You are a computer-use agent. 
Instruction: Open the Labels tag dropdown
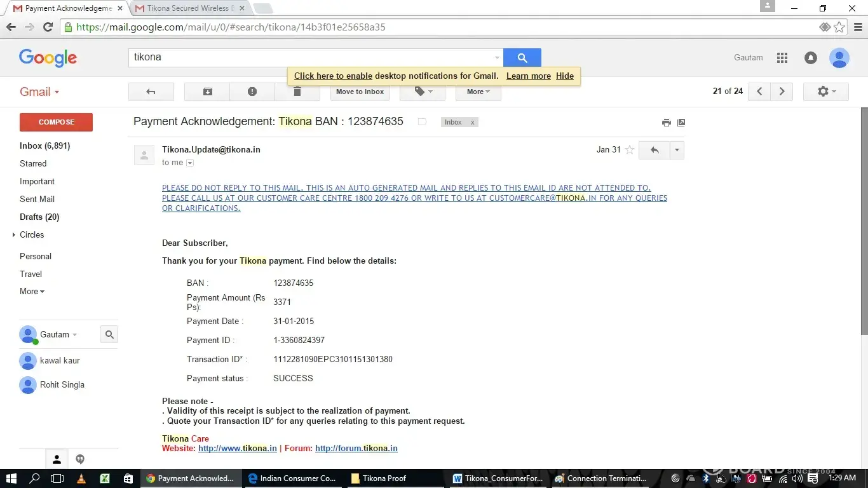[422, 91]
